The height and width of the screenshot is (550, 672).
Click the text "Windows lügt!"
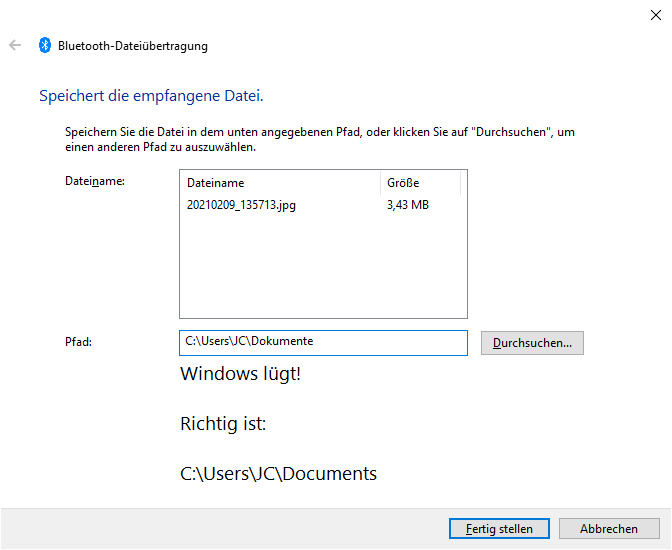[240, 374]
